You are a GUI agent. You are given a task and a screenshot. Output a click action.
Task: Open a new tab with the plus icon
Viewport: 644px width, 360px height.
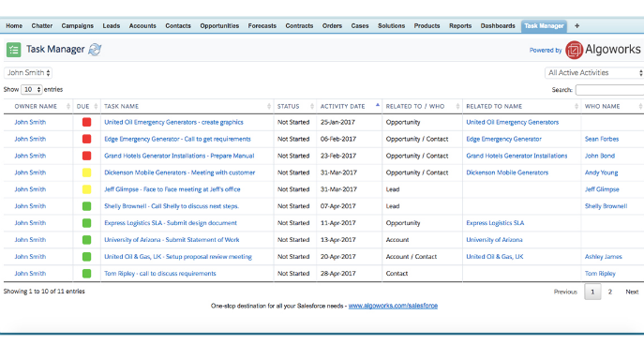coord(577,26)
